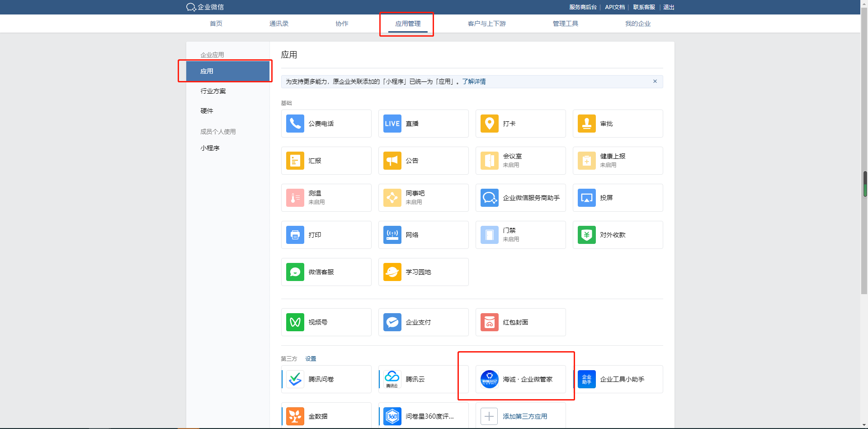The height and width of the screenshot is (429, 868).
Task: Click the 企业微信服务商助手 label text
Action: click(531, 198)
